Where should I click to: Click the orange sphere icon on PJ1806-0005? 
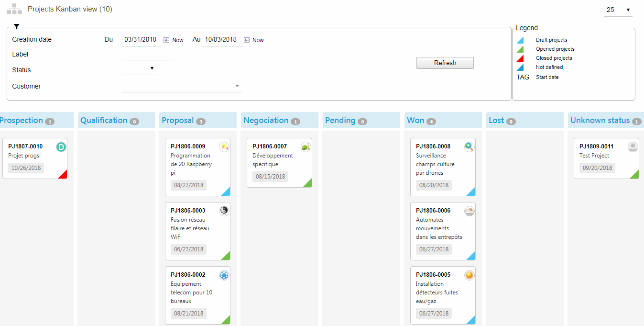469,275
